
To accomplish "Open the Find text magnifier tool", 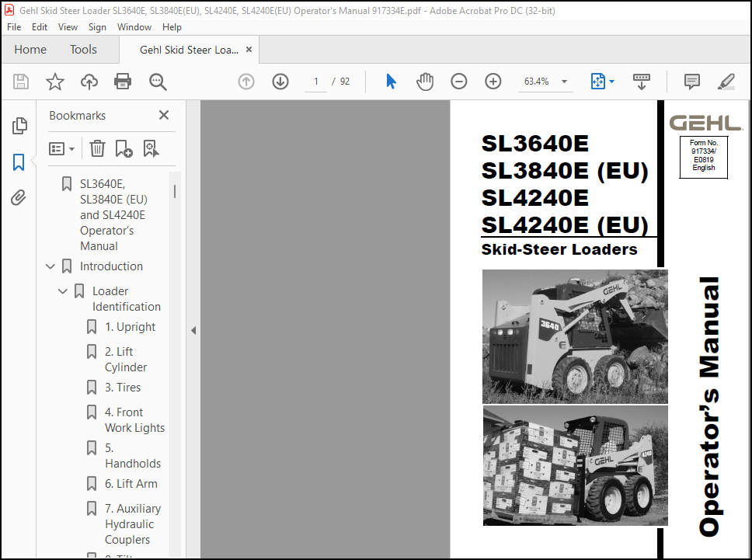I will (157, 82).
